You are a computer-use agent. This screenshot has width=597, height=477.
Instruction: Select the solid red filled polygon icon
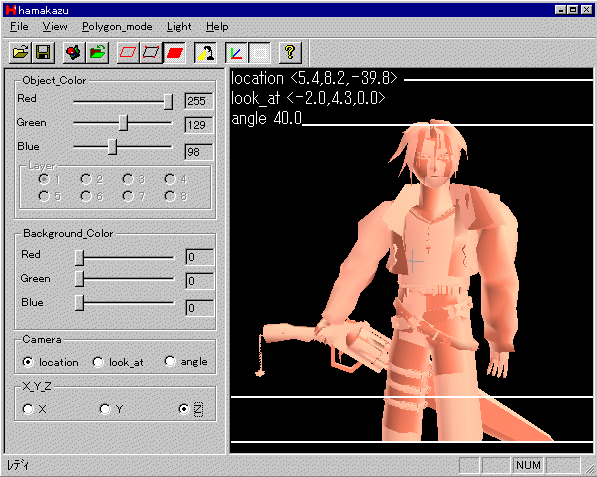point(174,52)
